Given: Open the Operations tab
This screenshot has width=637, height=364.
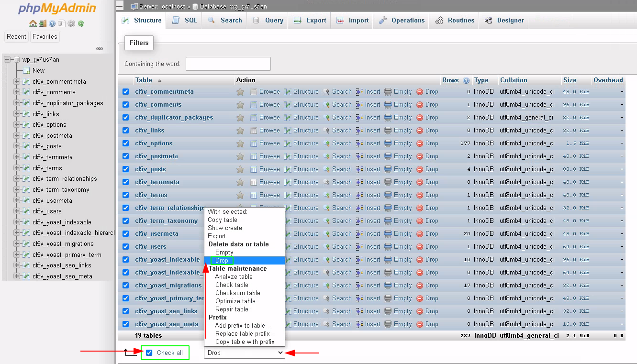Looking at the screenshot, I should (x=402, y=21).
